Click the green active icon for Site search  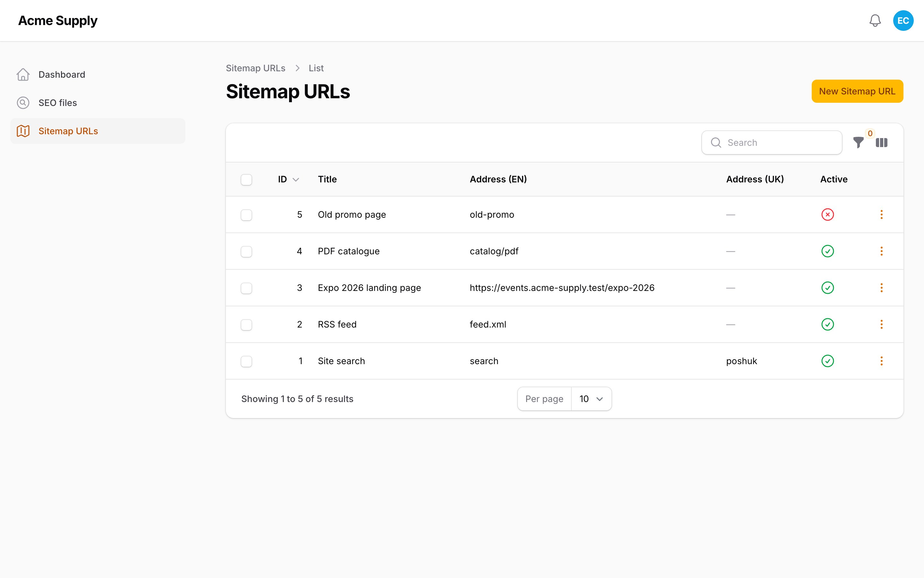coord(827,361)
